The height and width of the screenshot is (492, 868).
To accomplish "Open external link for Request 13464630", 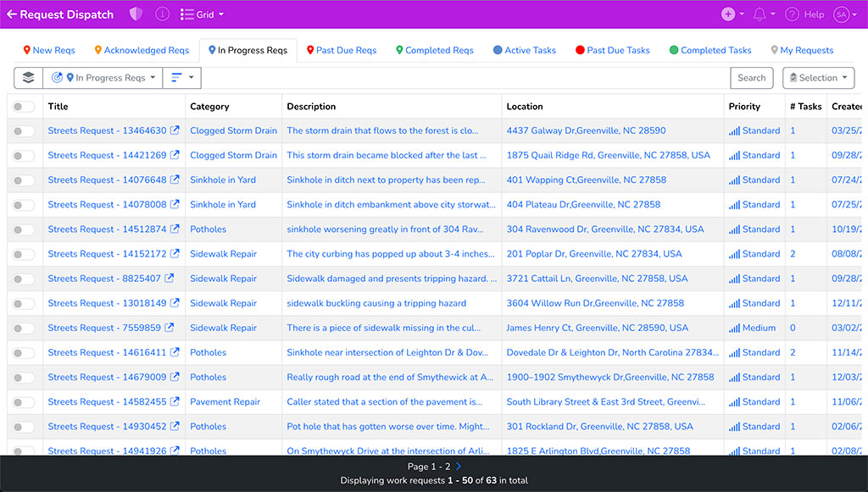I will (175, 131).
